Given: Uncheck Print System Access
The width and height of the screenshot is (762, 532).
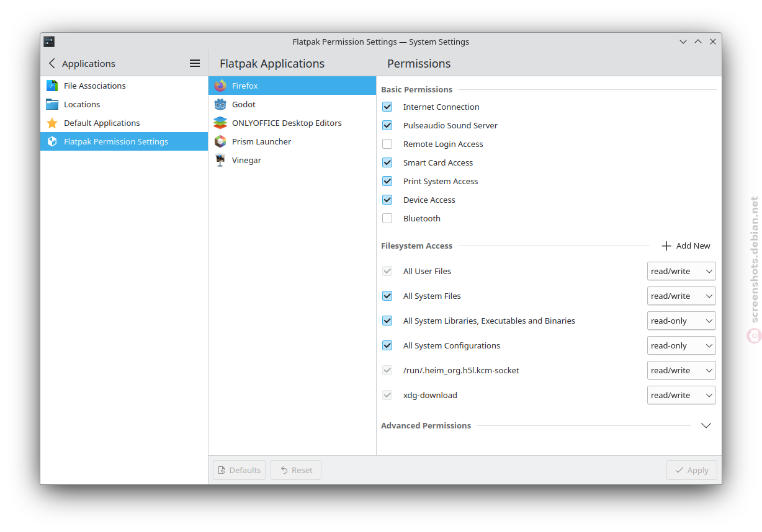Looking at the screenshot, I should click(x=387, y=181).
